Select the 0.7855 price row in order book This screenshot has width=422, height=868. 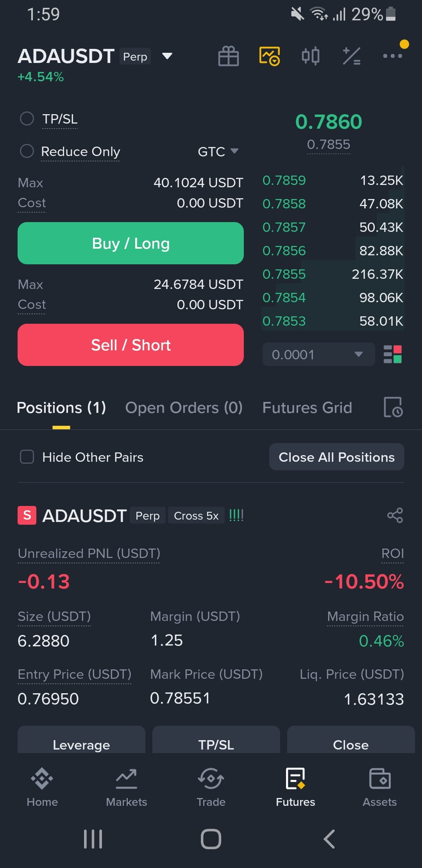(333, 274)
